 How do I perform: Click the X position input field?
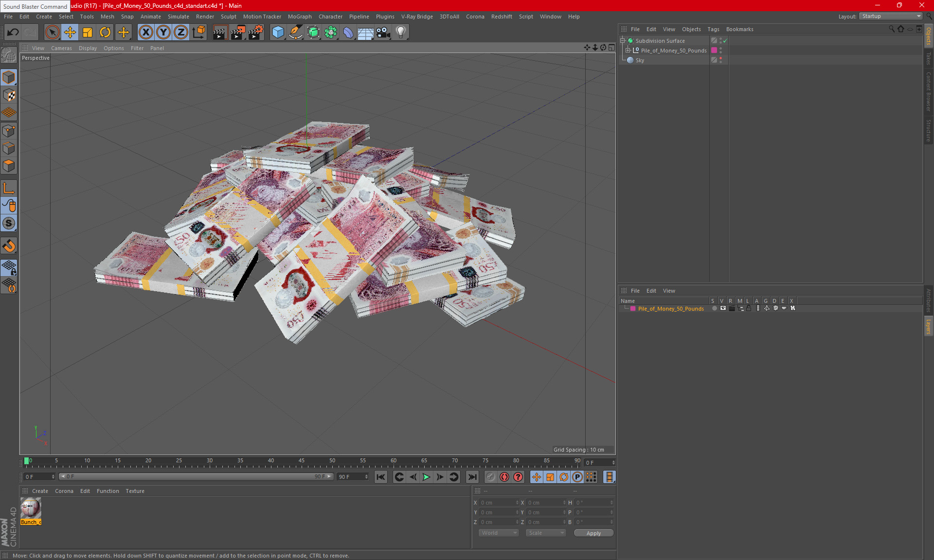point(500,503)
